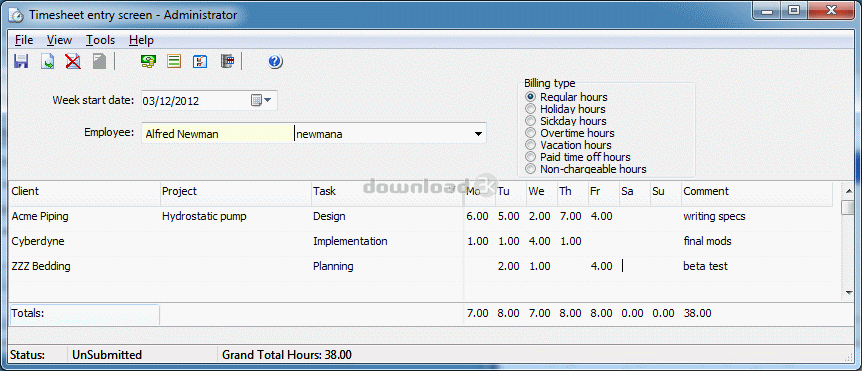Open the Tools menu

[x=101, y=40]
